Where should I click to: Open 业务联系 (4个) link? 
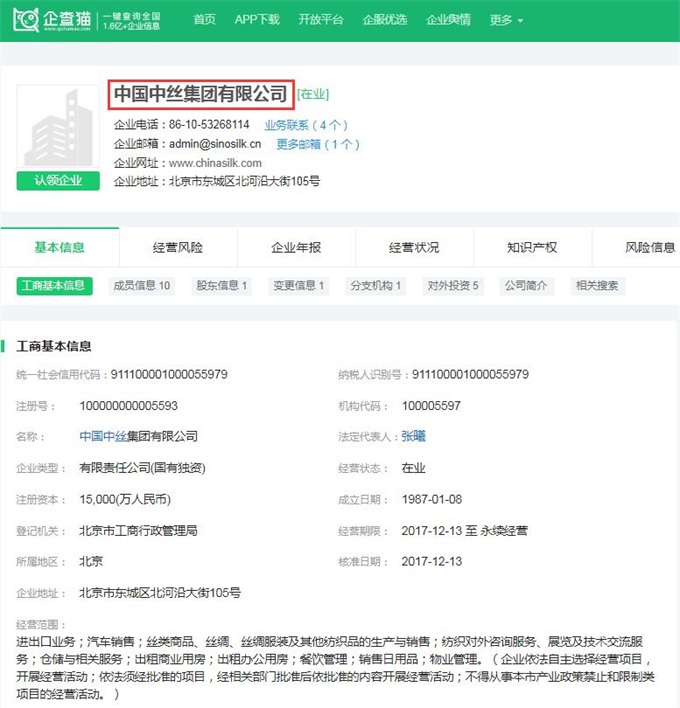pyautogui.click(x=305, y=125)
